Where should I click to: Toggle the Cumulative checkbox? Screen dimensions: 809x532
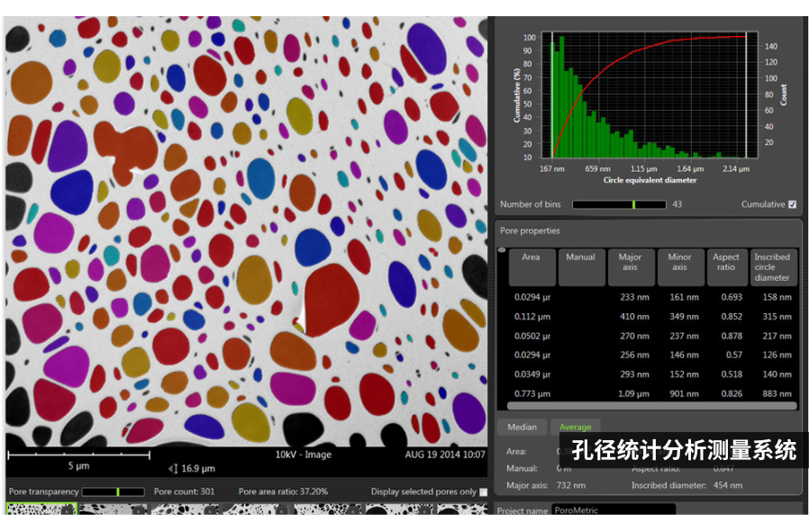[x=792, y=204]
